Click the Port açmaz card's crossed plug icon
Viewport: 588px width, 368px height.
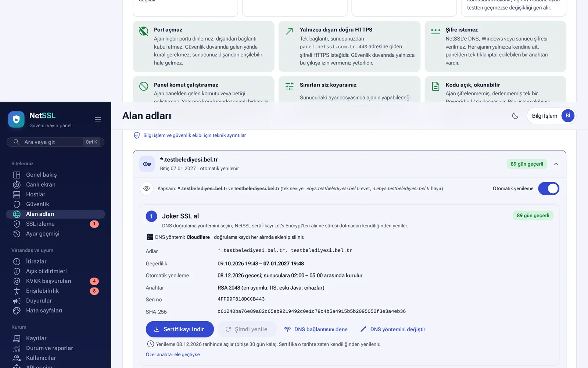[144, 31]
